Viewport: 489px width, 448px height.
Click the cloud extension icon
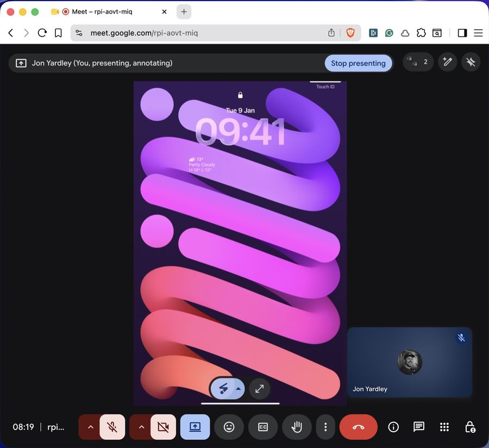pyautogui.click(x=405, y=33)
